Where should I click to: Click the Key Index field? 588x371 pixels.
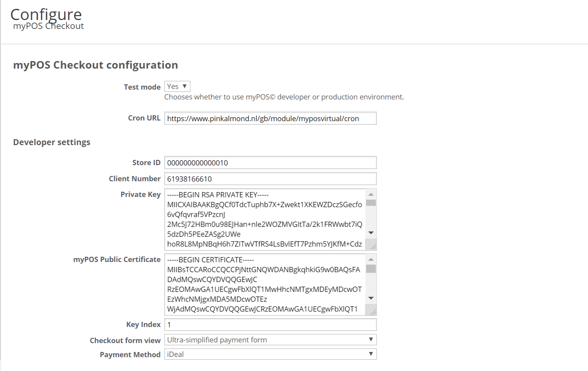pyautogui.click(x=270, y=325)
